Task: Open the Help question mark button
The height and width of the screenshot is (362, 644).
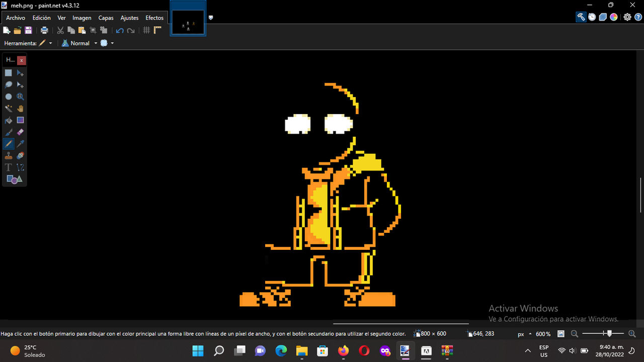Action: [x=638, y=17]
